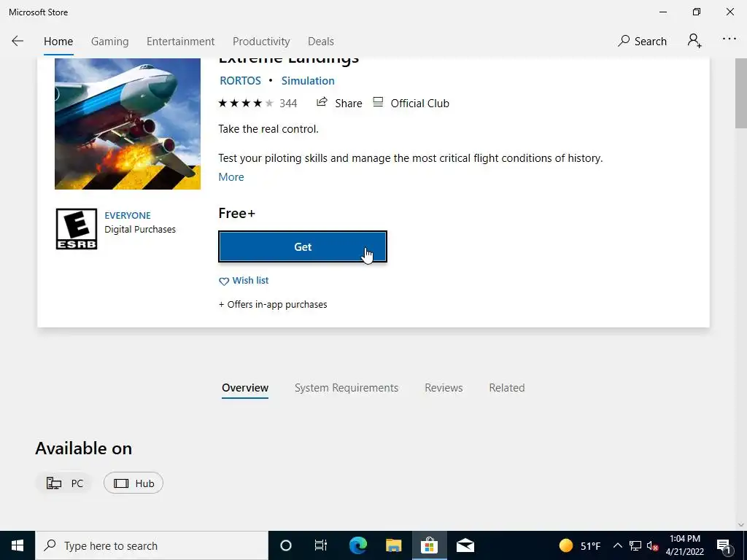Click the taskbar clock and date

coord(684,545)
